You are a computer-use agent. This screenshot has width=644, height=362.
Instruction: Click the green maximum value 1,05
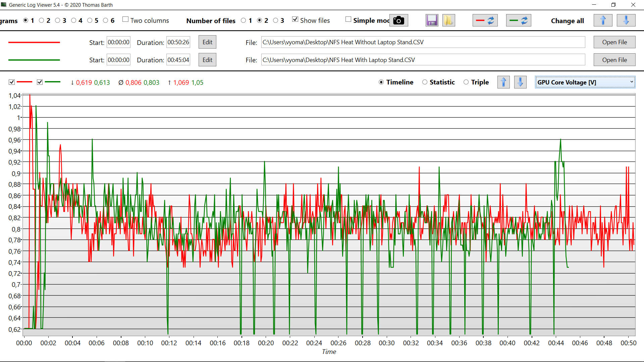coord(198,82)
